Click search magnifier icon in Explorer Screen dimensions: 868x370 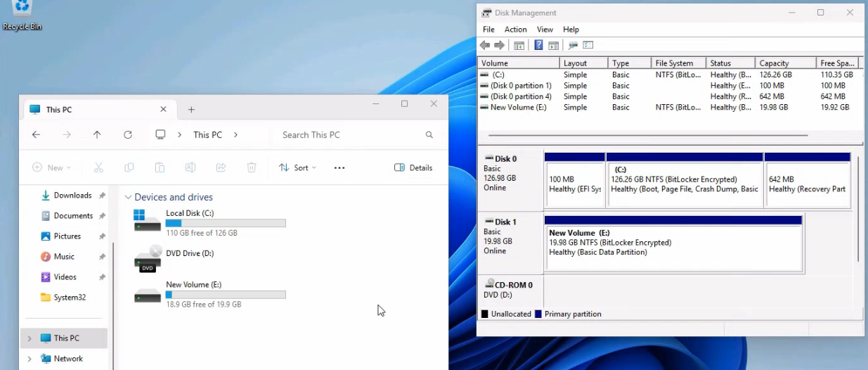pos(429,134)
